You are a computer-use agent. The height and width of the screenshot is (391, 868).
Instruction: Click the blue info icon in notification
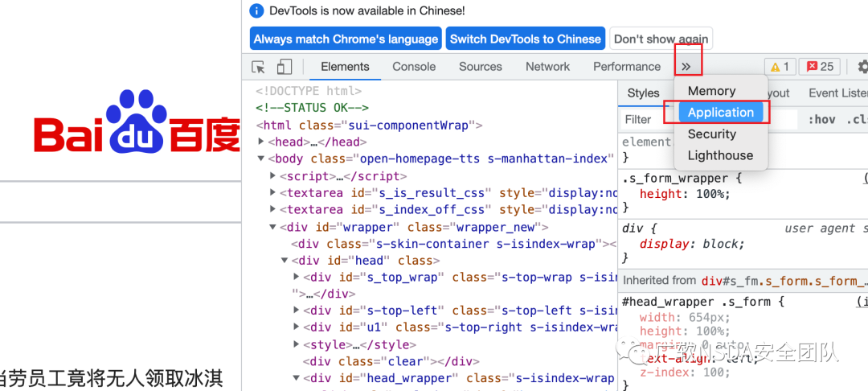pos(256,10)
